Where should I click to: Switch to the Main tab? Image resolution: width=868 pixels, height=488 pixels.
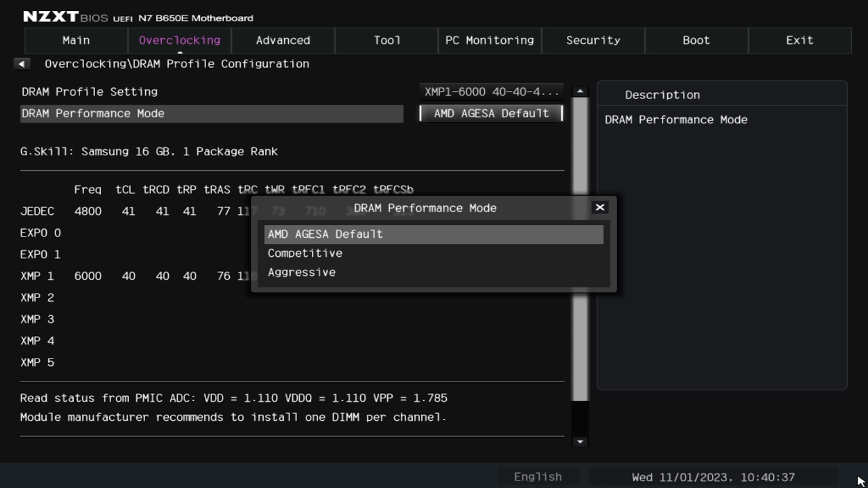pyautogui.click(x=76, y=41)
